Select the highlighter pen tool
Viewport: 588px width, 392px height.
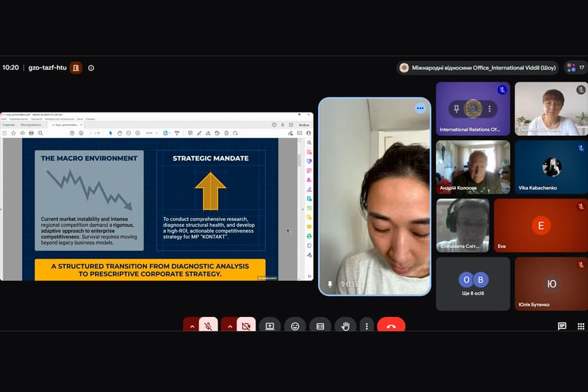[x=199, y=133]
